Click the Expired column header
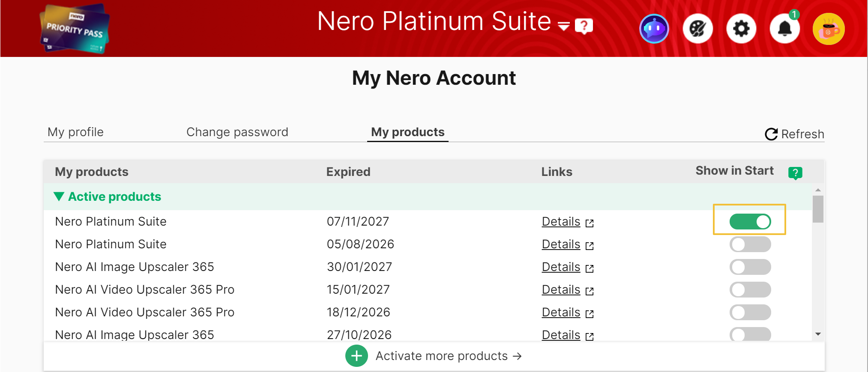868x372 pixels. click(x=348, y=172)
